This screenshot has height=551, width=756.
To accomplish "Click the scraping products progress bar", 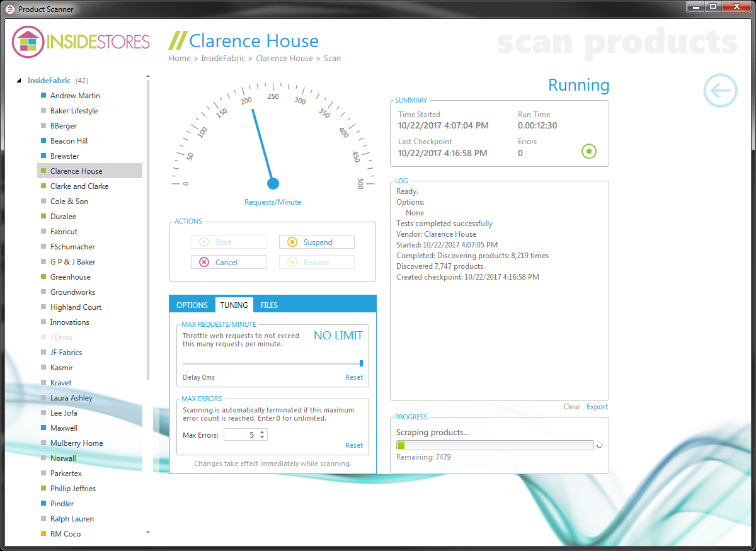I will tap(495, 445).
